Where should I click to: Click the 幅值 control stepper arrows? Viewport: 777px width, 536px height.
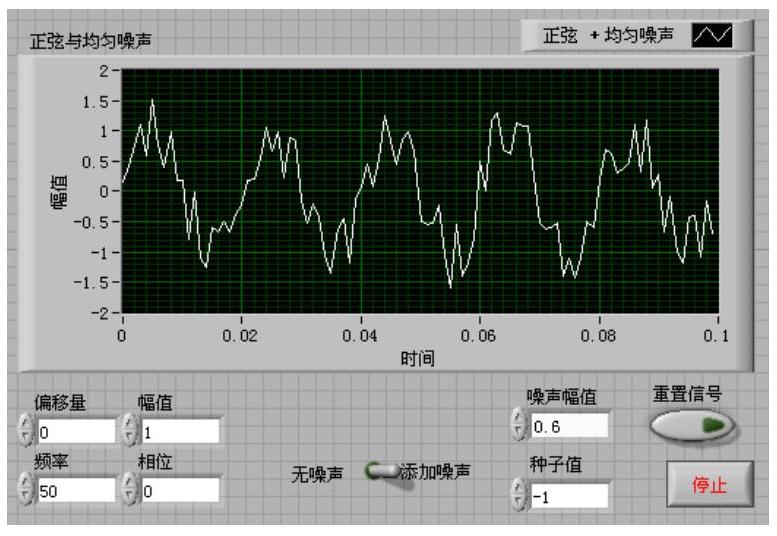130,429
